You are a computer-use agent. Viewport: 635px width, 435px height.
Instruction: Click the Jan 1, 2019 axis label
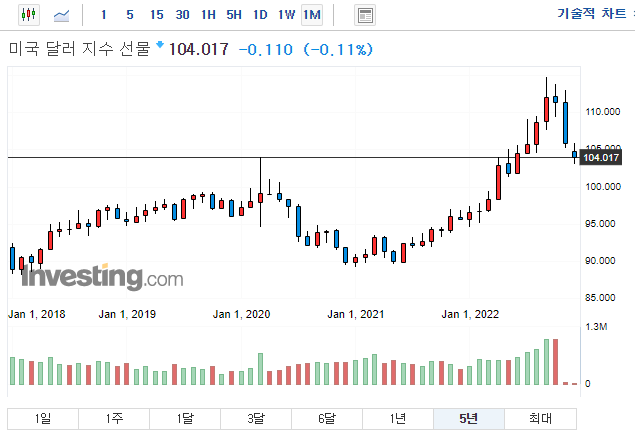[x=127, y=314]
